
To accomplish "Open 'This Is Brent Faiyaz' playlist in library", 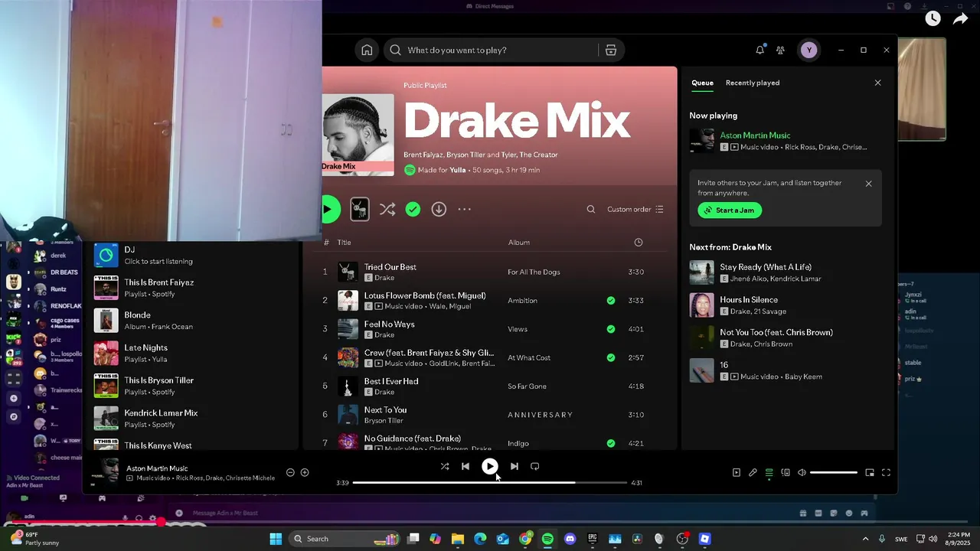I will tap(191, 288).
